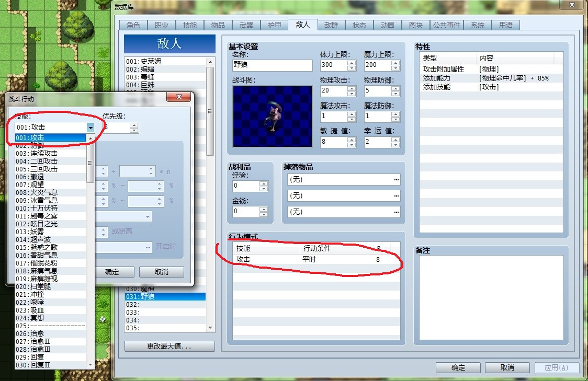Increase 体力上限 with the up arrow
The image size is (588, 381).
pyautogui.click(x=352, y=63)
